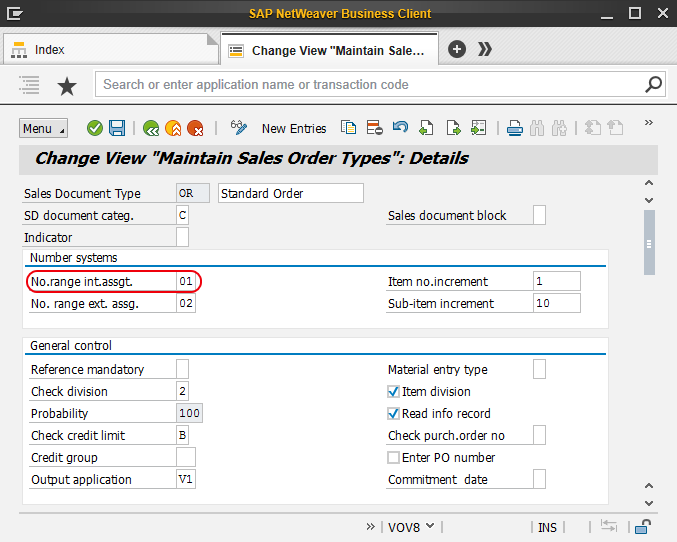Image resolution: width=677 pixels, height=542 pixels.
Task: Click the lower scroll up arrow
Action: (x=649, y=486)
